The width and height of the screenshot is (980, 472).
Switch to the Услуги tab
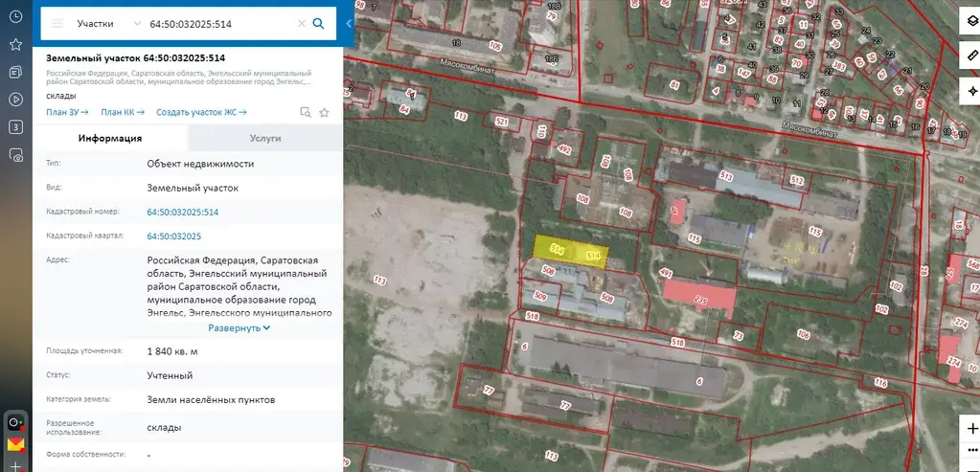tap(265, 138)
